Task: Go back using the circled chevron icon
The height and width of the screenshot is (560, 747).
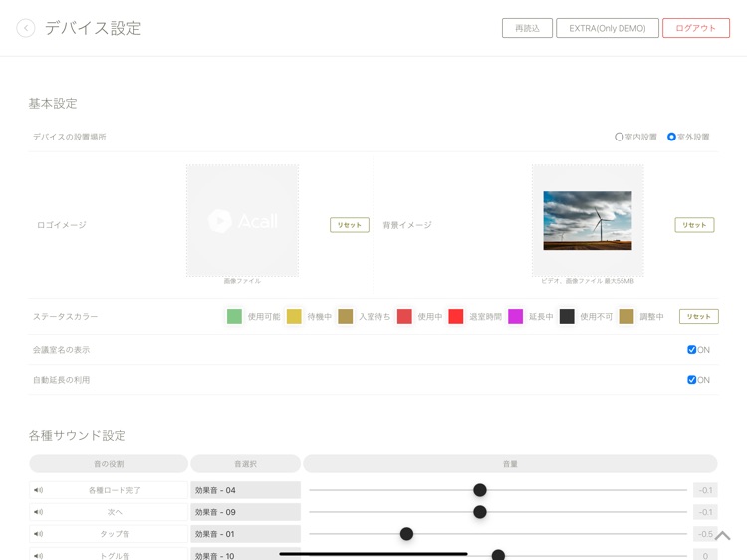Action: pos(26,28)
